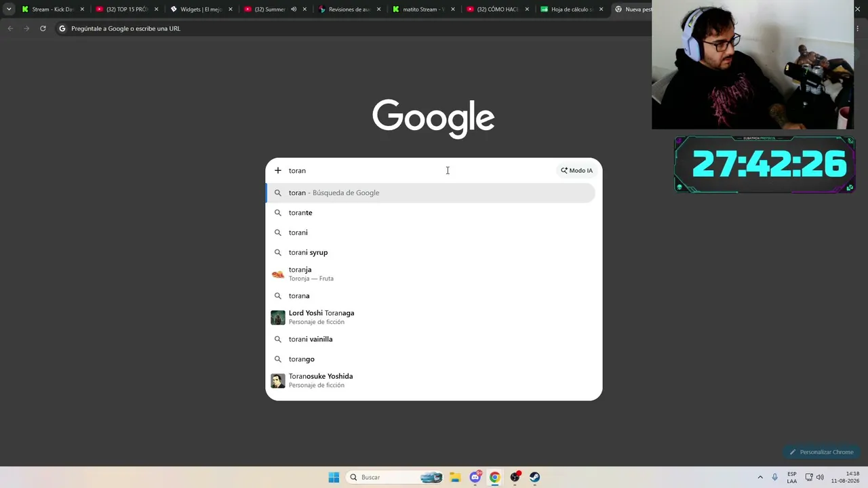
Task: Click the search box containing "toran"
Action: [420, 171]
